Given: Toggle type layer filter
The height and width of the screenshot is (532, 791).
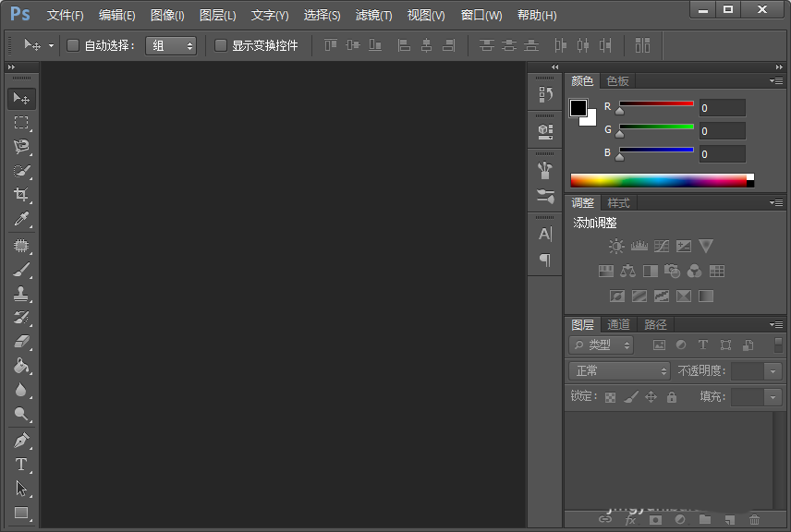Looking at the screenshot, I should point(702,345).
